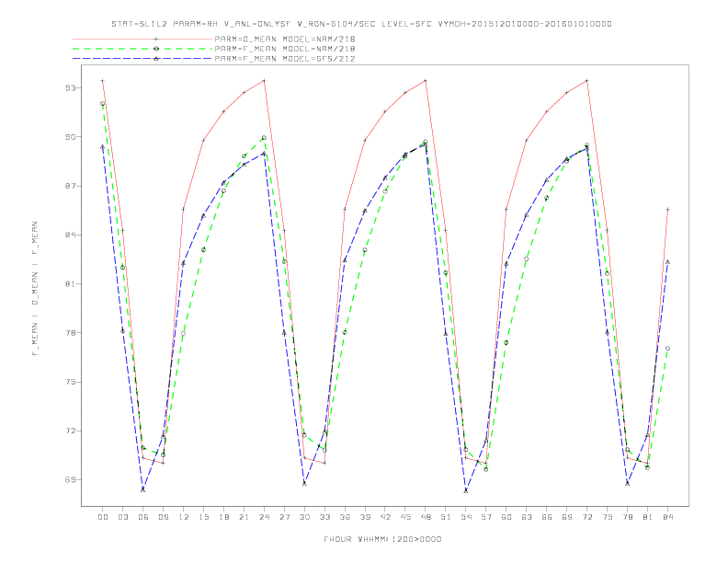The height and width of the screenshot is (563, 728).
Task: Click x-axis tick label 48
Action: [426, 517]
